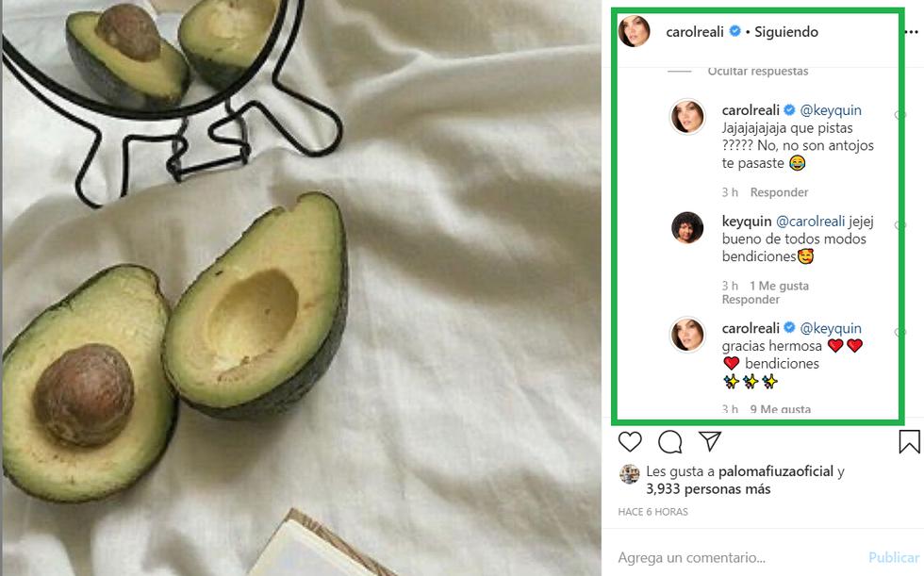
Task: Like the post with heart icon
Action: [x=630, y=441]
